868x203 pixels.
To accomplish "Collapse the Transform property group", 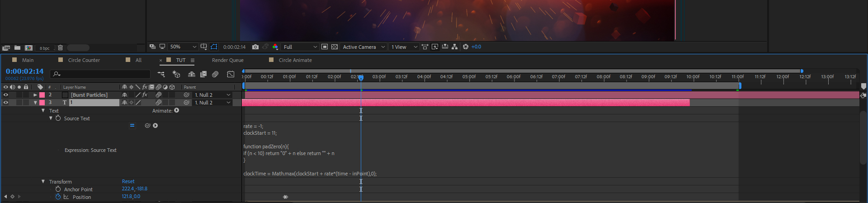I will coord(43,181).
